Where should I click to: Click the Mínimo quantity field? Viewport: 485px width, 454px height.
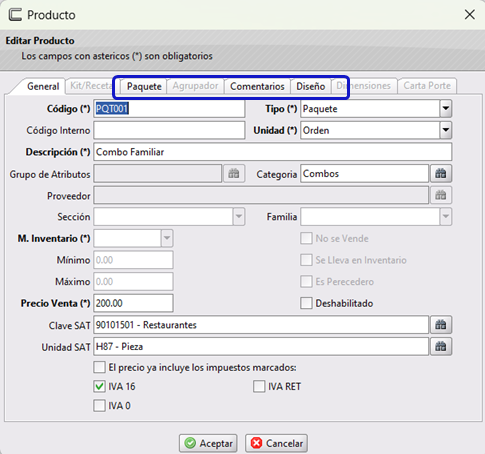pyautogui.click(x=133, y=260)
